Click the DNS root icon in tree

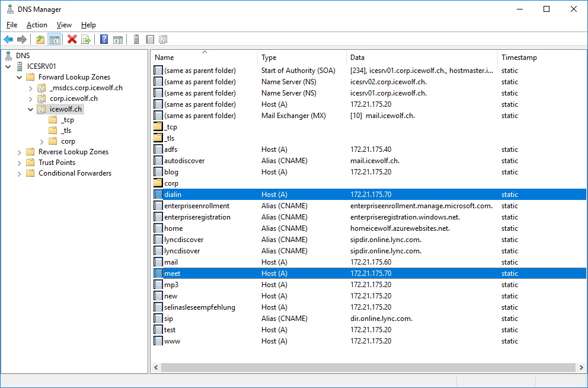coord(8,56)
